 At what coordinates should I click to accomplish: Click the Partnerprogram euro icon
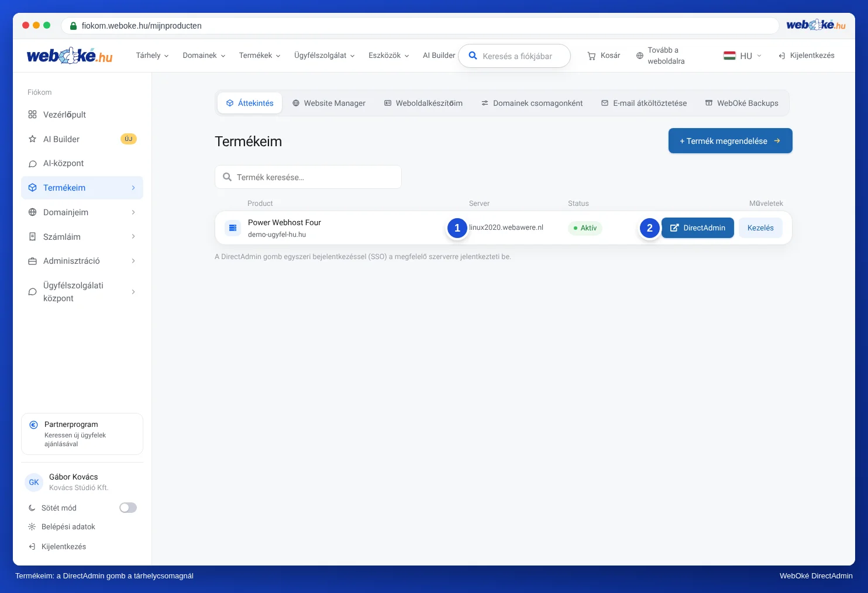(x=33, y=425)
